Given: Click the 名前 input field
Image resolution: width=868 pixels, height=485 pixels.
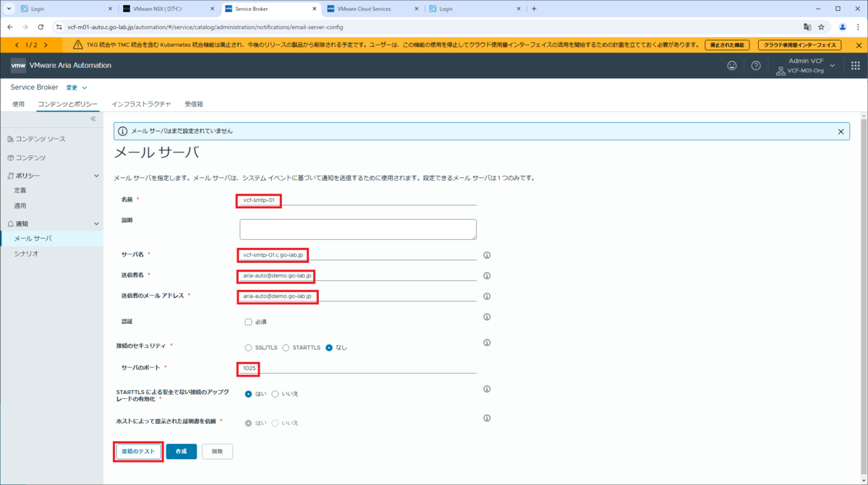Looking at the screenshot, I should [x=358, y=200].
